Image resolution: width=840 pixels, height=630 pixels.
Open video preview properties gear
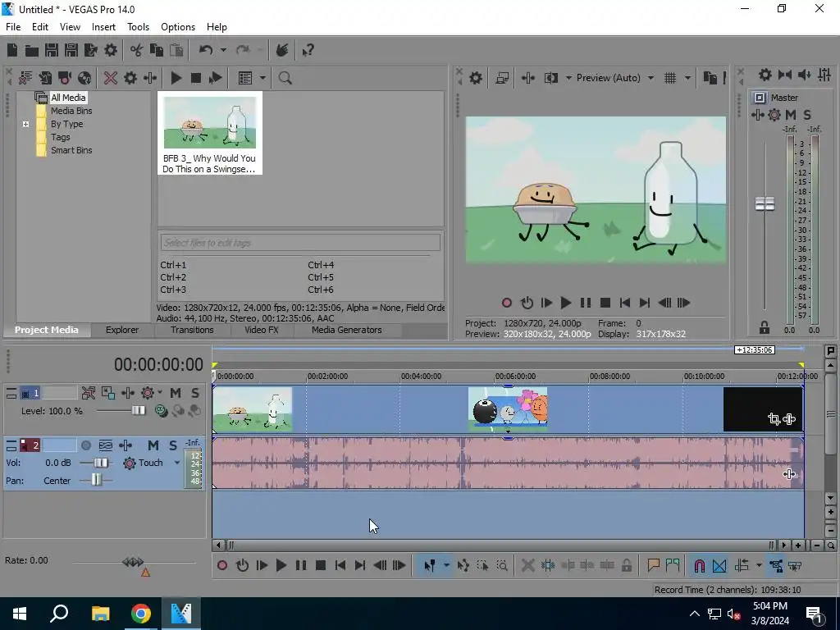click(475, 78)
